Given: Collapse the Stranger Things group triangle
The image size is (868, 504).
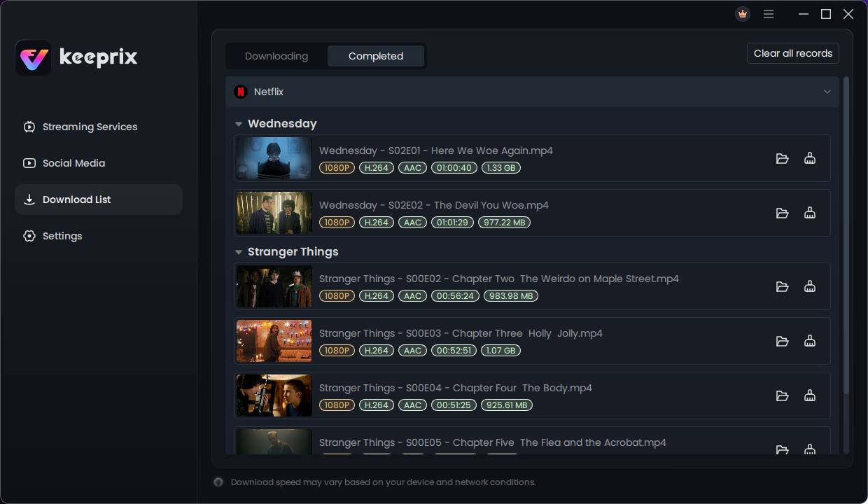Looking at the screenshot, I should (239, 252).
